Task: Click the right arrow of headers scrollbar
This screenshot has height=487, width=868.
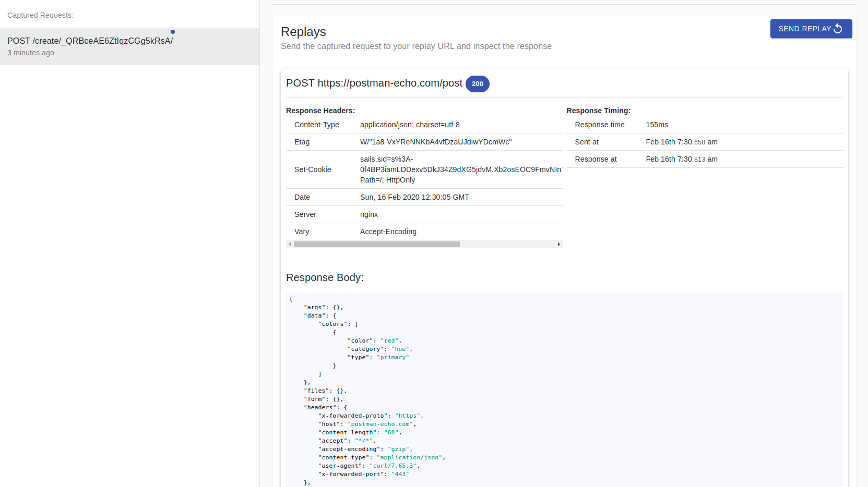Action: (x=559, y=244)
